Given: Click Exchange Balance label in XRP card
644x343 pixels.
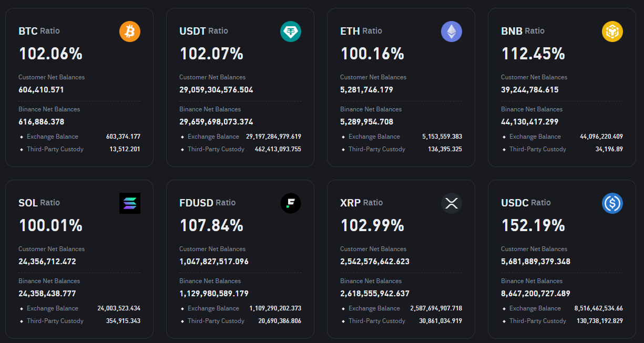Looking at the screenshot, I should [x=374, y=308].
